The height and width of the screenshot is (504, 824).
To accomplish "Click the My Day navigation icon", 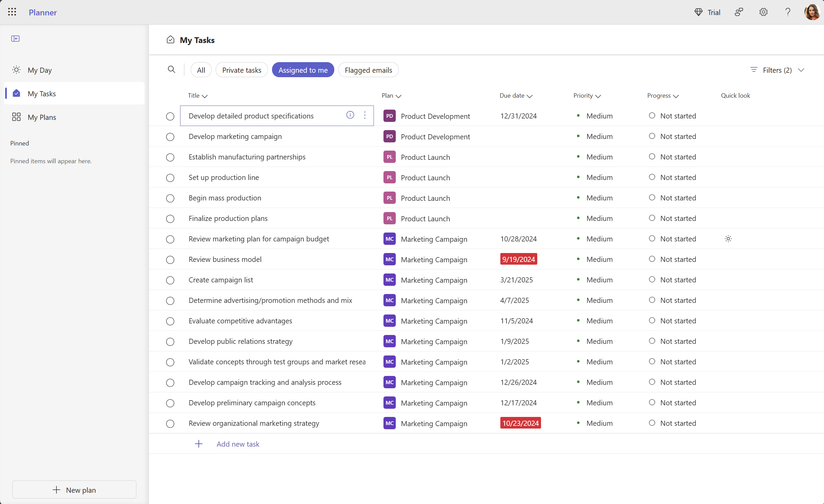I will 16,70.
